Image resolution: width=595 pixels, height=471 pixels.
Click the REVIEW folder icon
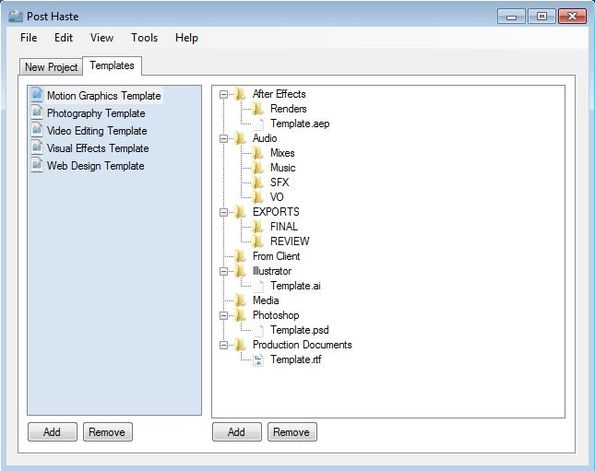coord(258,241)
